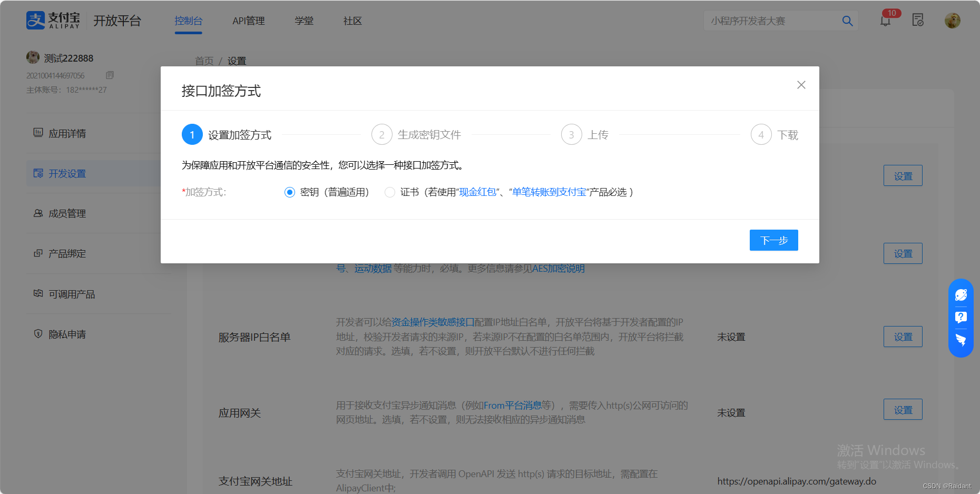Screen dimensions: 980x494
Task: Click 设置 button for 服务器IP白名单
Action: coord(903,337)
